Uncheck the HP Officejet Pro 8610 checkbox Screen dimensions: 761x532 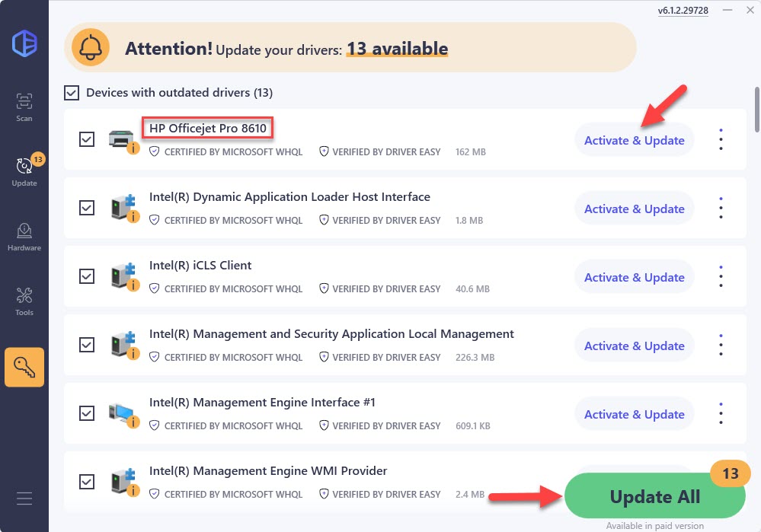click(87, 139)
